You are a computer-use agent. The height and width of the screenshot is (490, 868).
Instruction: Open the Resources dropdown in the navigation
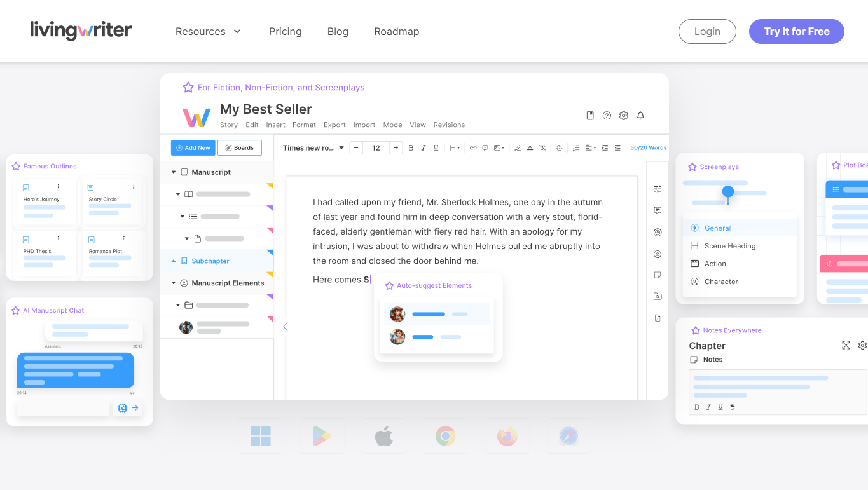click(x=209, y=31)
